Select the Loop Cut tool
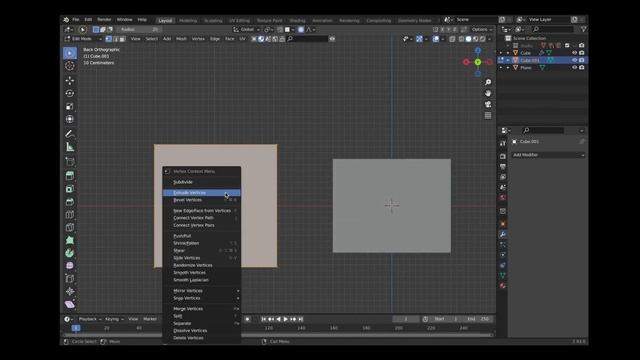The height and width of the screenshot is (360, 640). point(70,214)
